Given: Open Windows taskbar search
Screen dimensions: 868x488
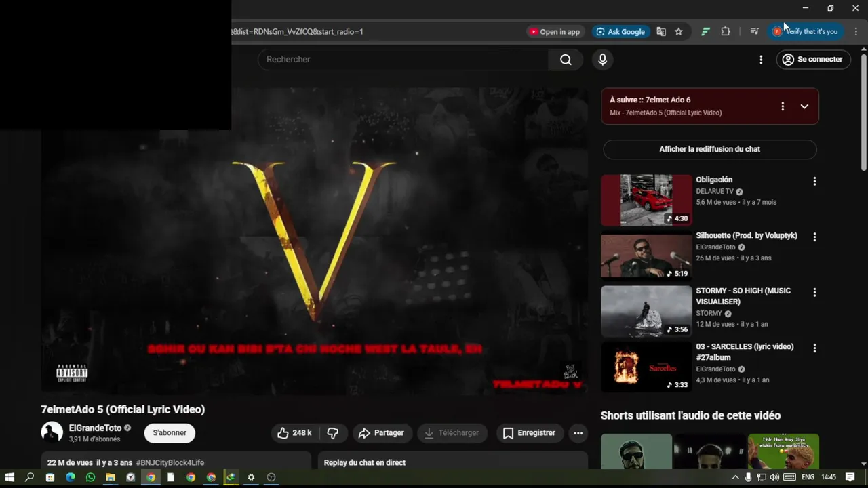Looking at the screenshot, I should pos(29,477).
